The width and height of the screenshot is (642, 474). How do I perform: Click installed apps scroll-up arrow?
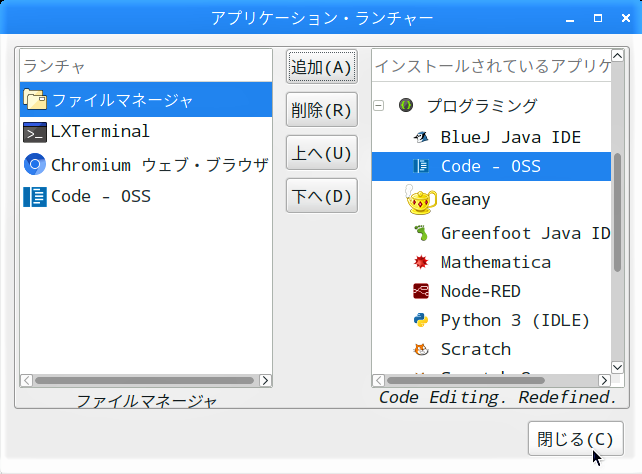tap(617, 56)
